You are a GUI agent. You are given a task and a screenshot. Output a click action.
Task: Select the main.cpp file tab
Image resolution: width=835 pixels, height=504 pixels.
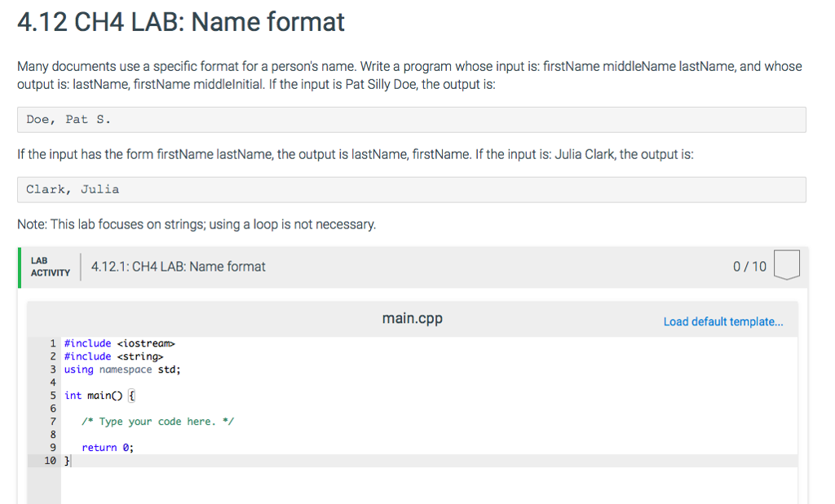(x=412, y=318)
